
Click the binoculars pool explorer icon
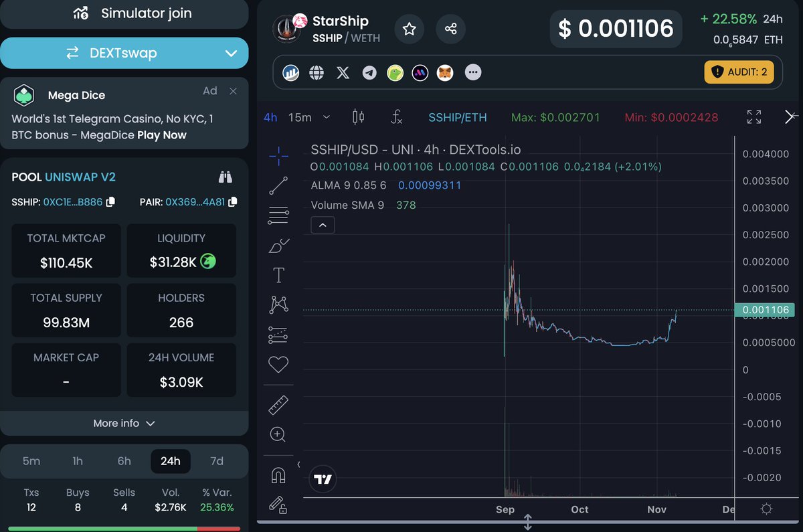click(x=226, y=177)
